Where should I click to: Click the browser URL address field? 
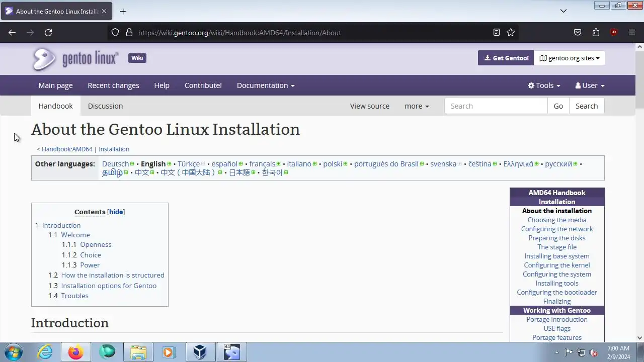312,33
